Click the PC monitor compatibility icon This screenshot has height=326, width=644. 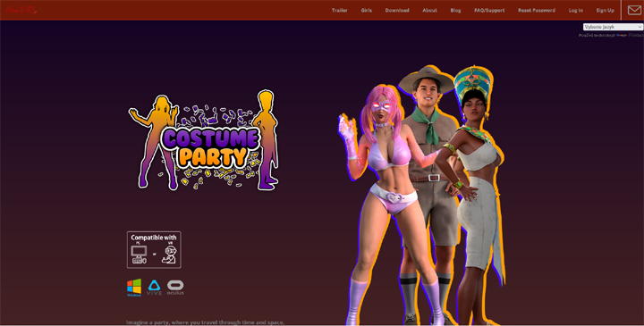coord(139,255)
